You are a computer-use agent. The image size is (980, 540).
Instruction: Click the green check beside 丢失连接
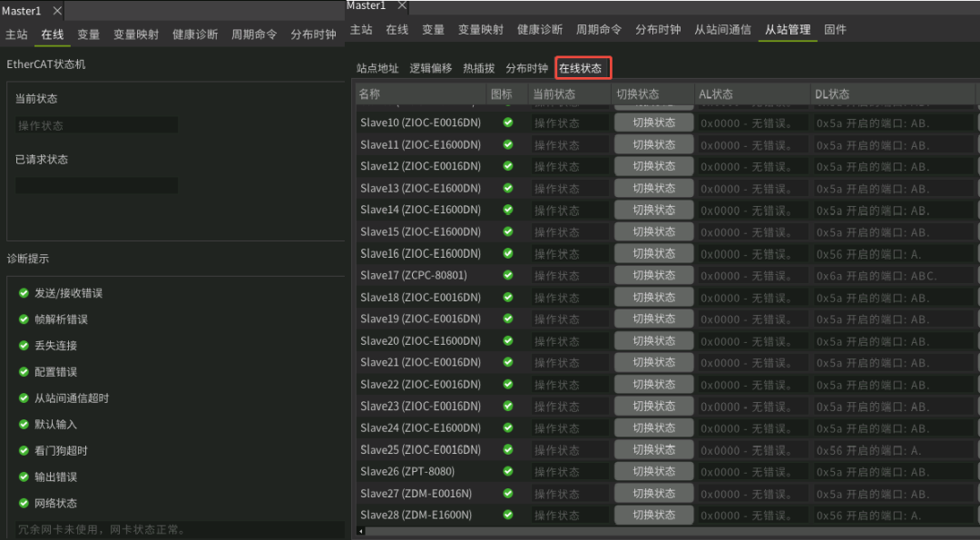click(x=24, y=346)
